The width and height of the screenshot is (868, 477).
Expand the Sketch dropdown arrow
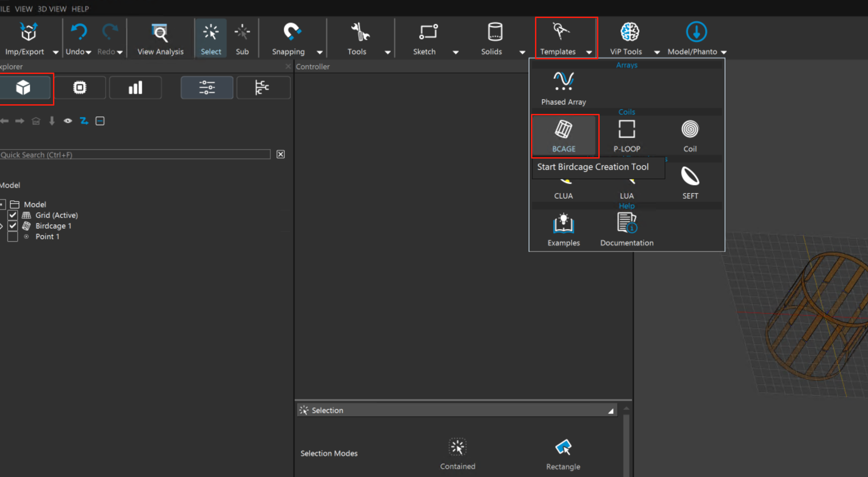point(456,52)
